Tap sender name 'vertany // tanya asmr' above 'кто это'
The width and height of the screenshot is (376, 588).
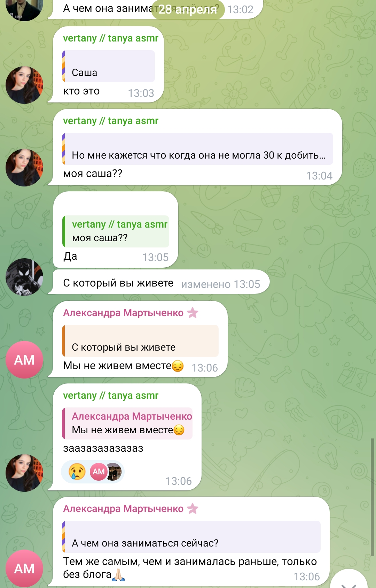[111, 38]
